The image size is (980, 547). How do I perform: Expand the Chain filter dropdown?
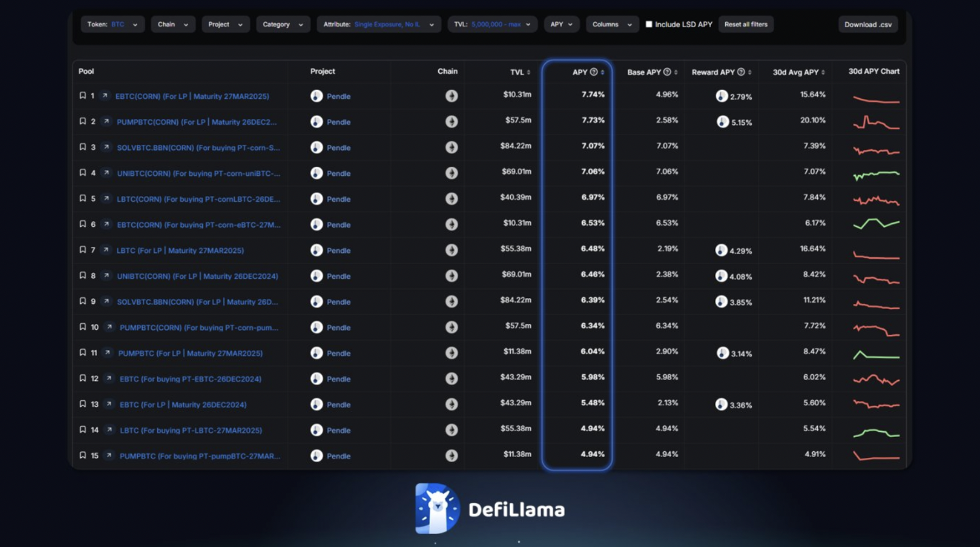click(173, 25)
